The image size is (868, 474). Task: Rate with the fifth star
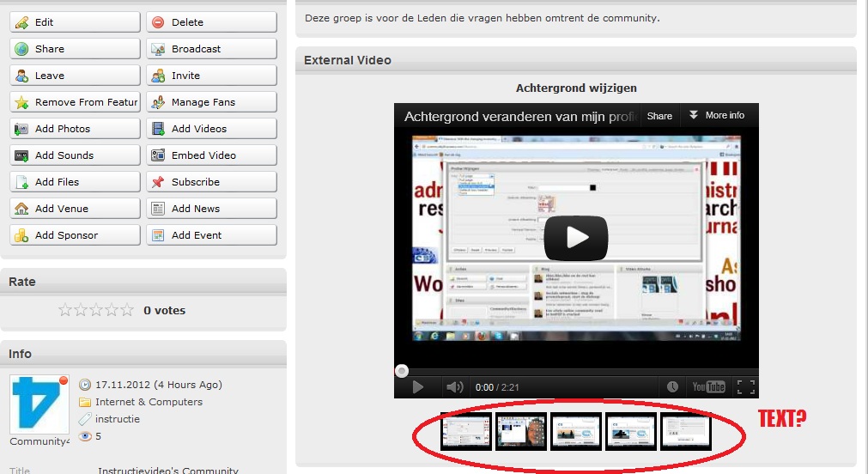coord(127,310)
